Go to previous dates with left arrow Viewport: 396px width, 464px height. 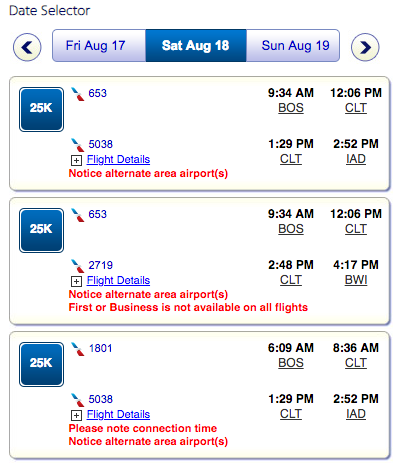point(27,47)
